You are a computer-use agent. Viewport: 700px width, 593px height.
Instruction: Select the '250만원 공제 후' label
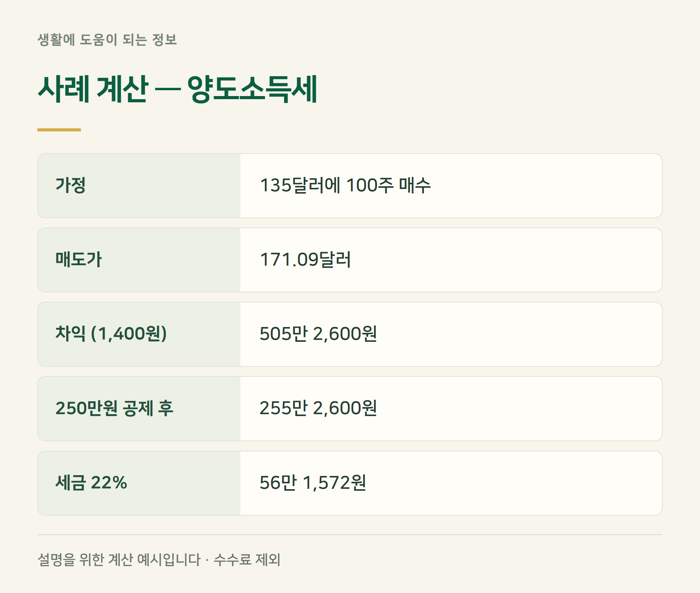tap(114, 408)
